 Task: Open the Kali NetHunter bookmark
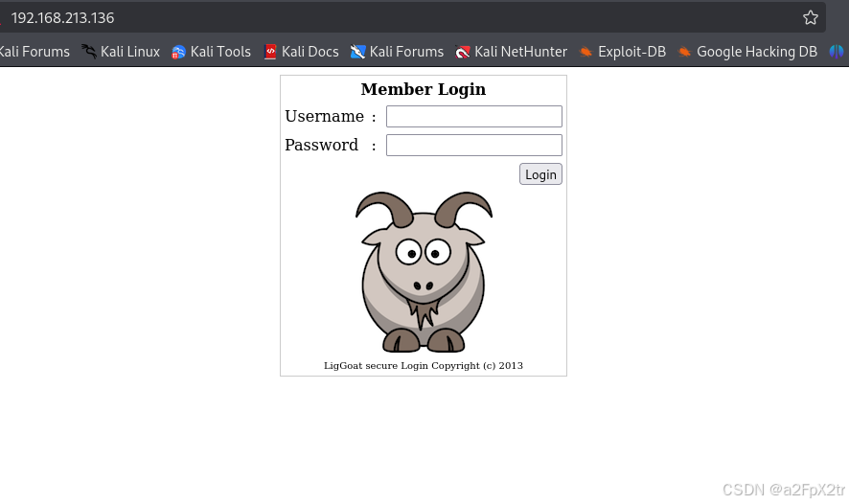click(511, 52)
